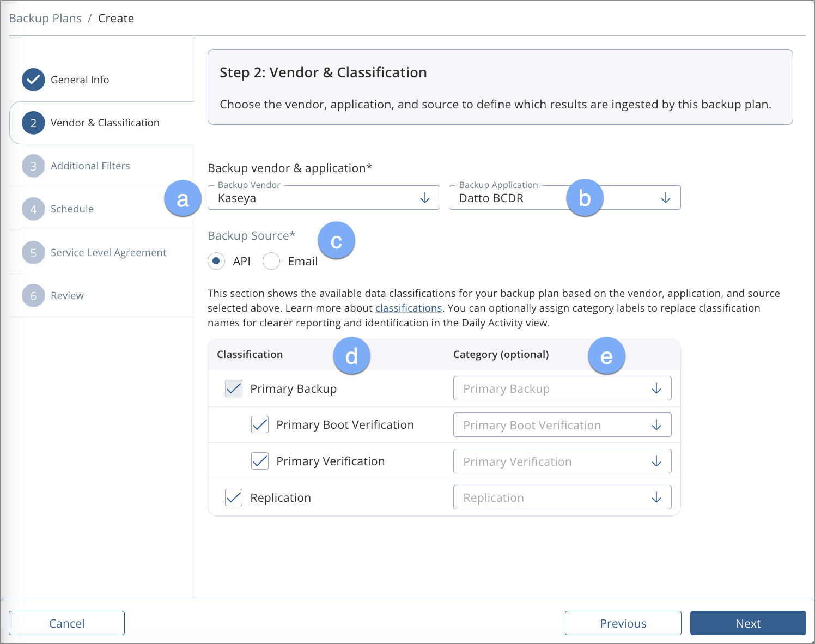Select the API backup source radio button
Image resolution: width=815 pixels, height=644 pixels.
216,262
